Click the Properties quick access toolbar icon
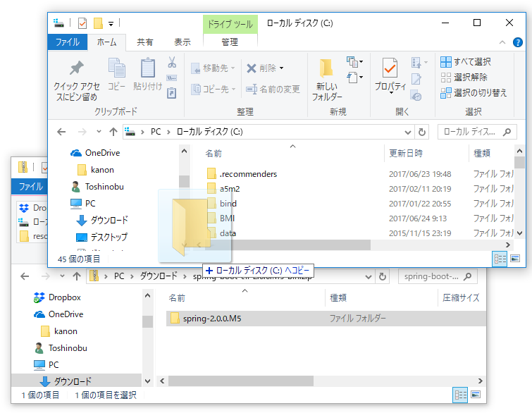 pos(82,23)
